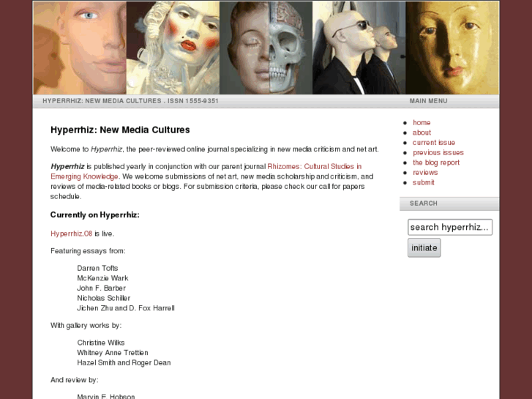
Task: Click the ISSN 1555-9351 title bar text
Action: [x=193, y=101]
